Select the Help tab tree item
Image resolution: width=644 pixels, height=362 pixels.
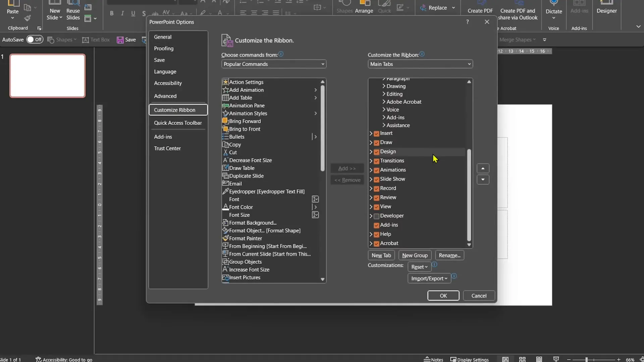click(385, 234)
